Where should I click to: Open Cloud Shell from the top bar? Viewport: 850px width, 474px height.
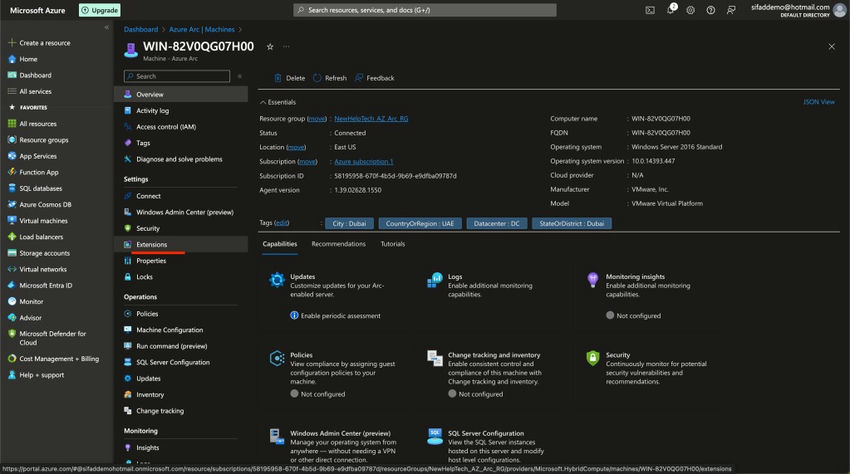(650, 10)
